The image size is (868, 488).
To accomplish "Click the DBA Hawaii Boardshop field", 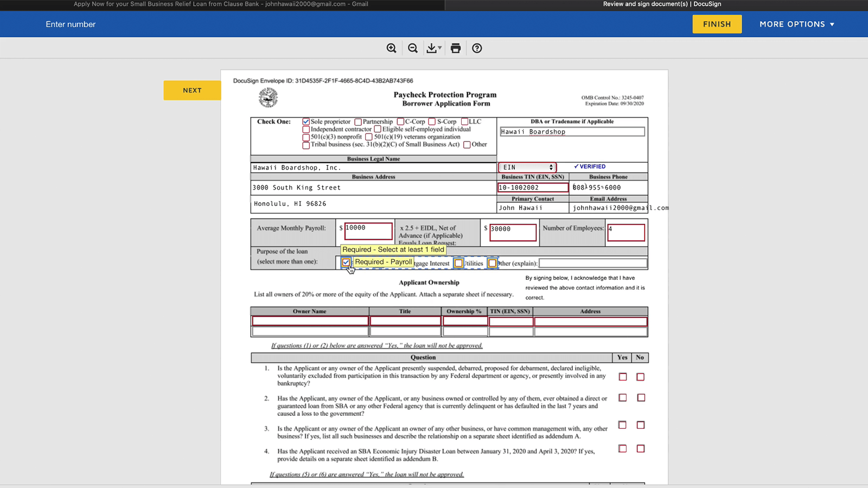I will (x=572, y=132).
